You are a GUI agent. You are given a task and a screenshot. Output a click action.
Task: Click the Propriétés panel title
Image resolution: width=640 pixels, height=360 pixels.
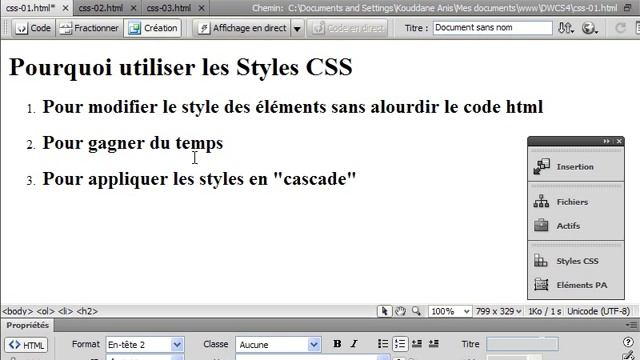[27, 325]
